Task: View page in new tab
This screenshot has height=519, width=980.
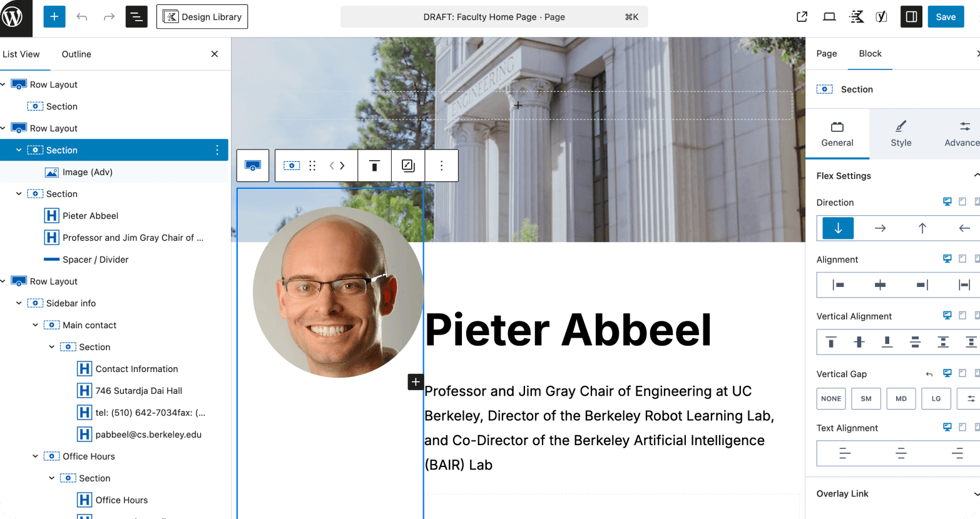Action: tap(802, 17)
